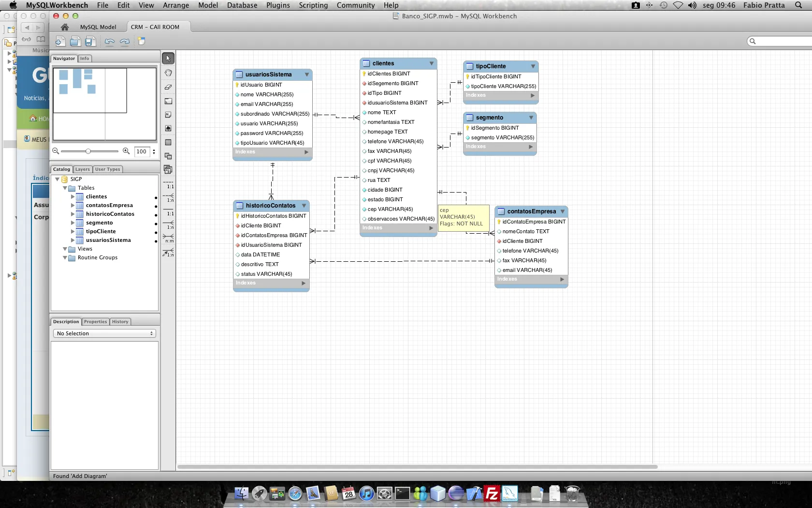Go to Workbench Home screen icon
Viewport: 812px width, 508px height.
(x=65, y=27)
